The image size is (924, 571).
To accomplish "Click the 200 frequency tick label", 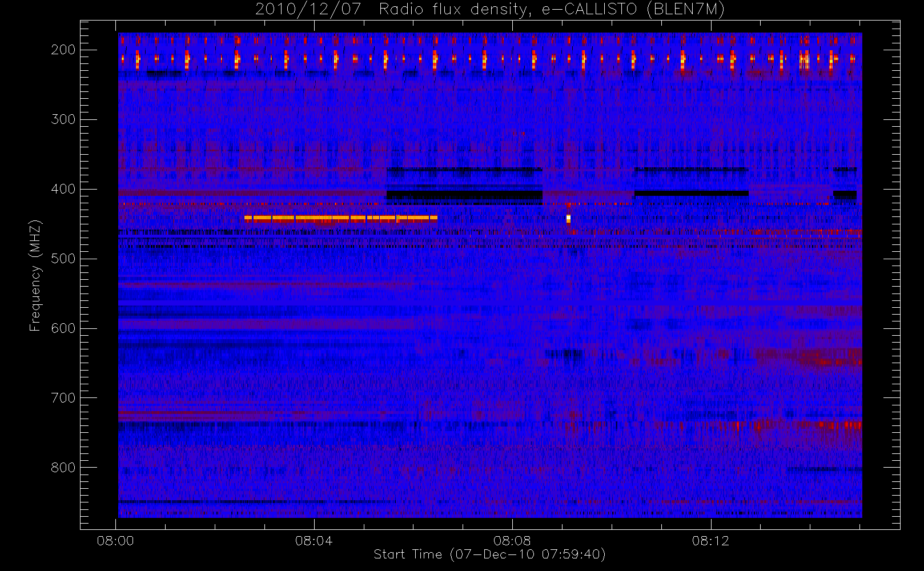I will (x=63, y=50).
